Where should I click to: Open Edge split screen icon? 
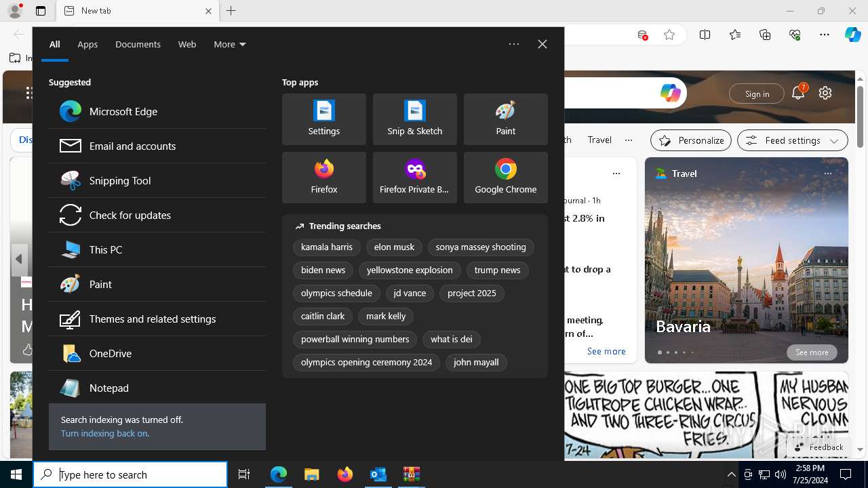coord(705,35)
